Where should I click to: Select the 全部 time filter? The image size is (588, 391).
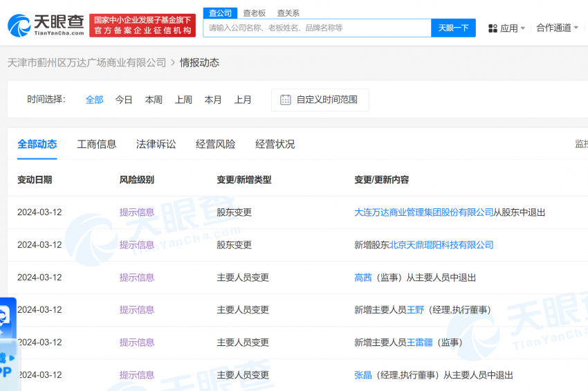[94, 100]
